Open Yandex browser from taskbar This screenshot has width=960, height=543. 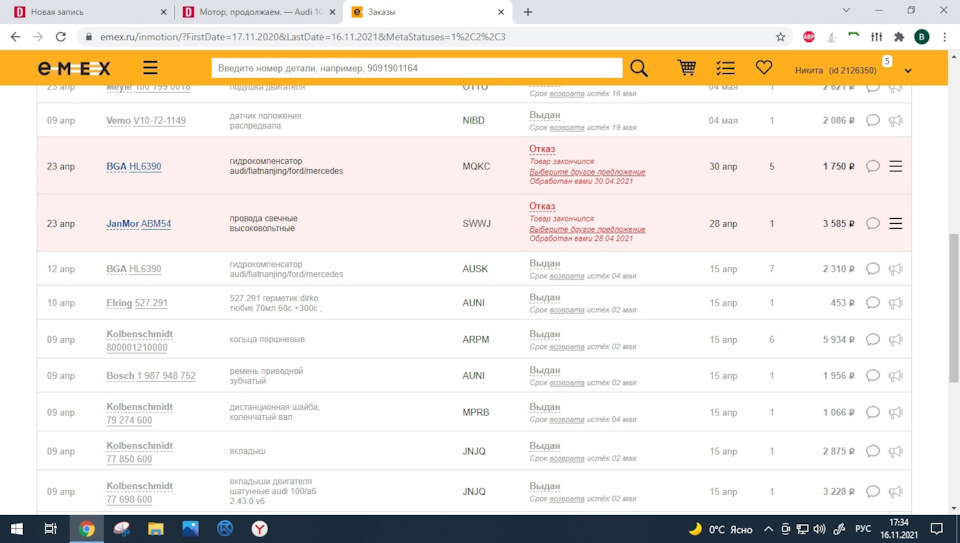260,529
